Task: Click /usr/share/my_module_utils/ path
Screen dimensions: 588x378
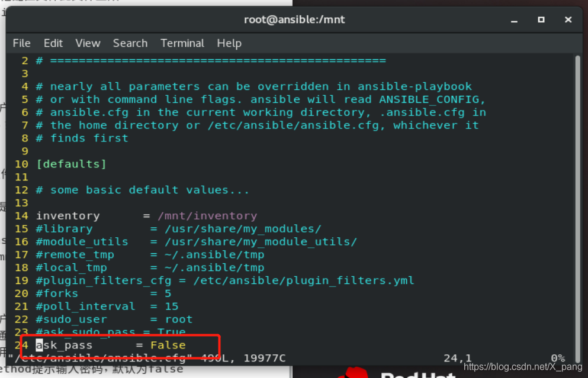Action: tap(261, 242)
